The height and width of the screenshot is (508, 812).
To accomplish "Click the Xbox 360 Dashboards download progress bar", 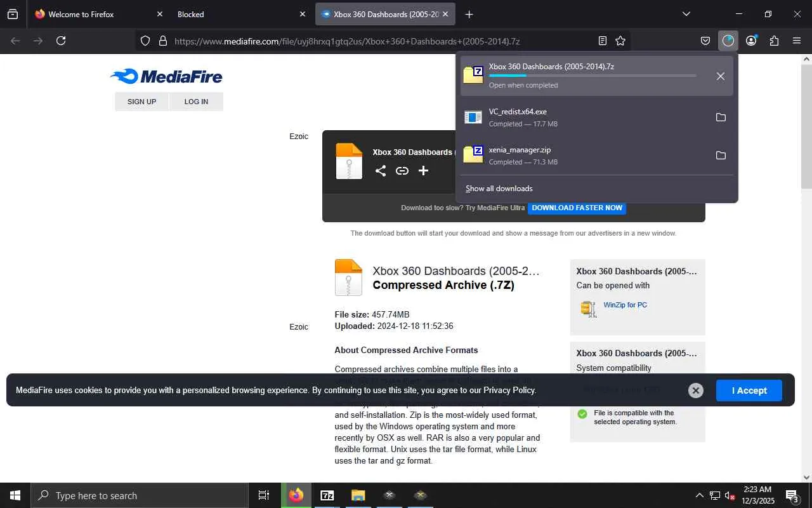I will (x=593, y=76).
